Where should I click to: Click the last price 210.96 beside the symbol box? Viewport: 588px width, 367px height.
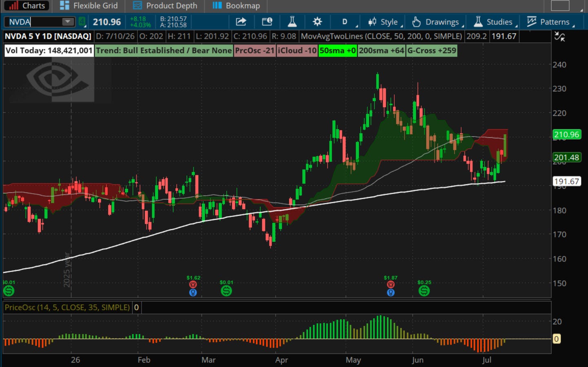click(x=107, y=22)
